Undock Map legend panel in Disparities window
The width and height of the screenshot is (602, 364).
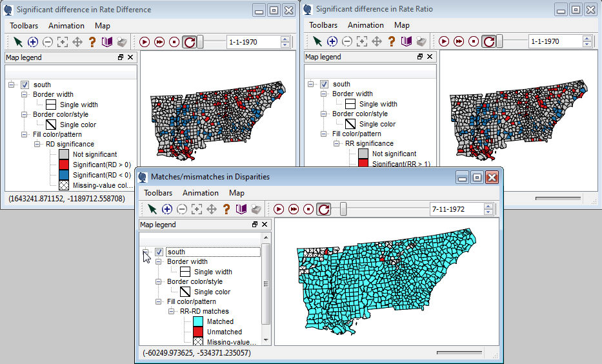[255, 224]
